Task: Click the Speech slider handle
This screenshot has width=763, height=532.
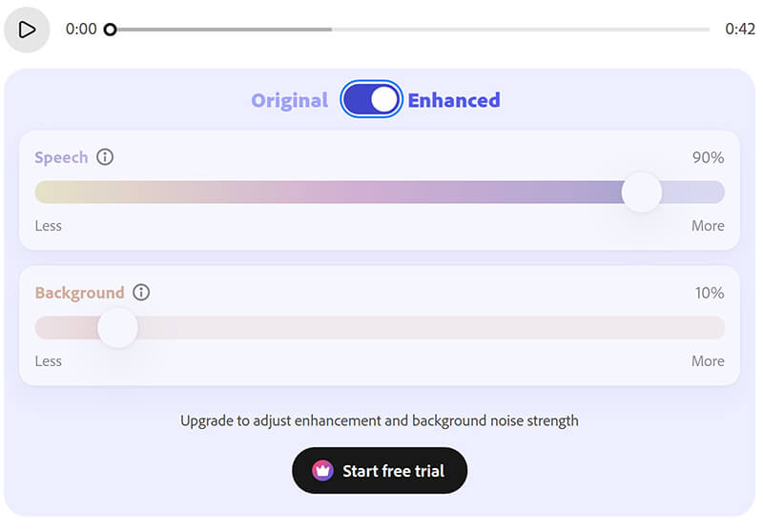Action: [x=641, y=193]
